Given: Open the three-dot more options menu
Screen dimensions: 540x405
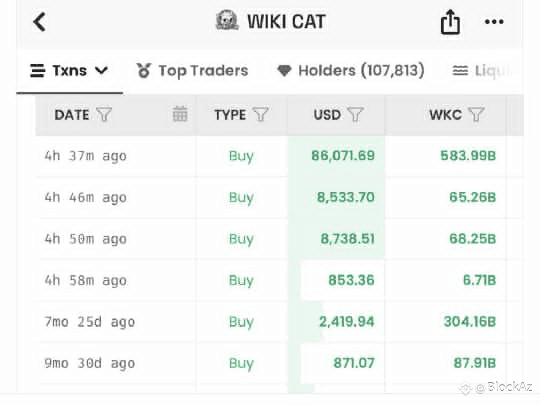Looking at the screenshot, I should 494,22.
